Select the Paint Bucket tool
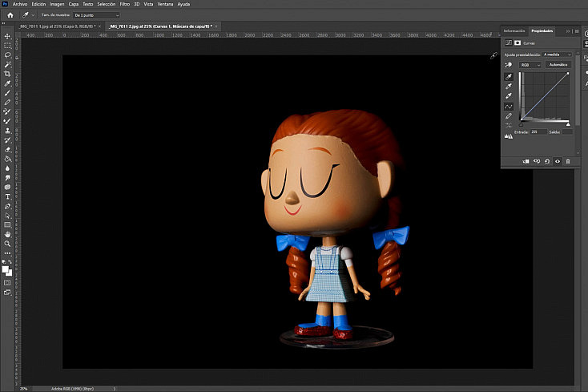Viewport: 588px width, 392px height. (7, 159)
